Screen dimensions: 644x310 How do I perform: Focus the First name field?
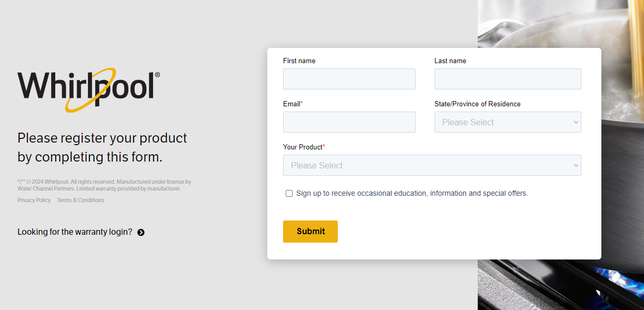tap(349, 79)
